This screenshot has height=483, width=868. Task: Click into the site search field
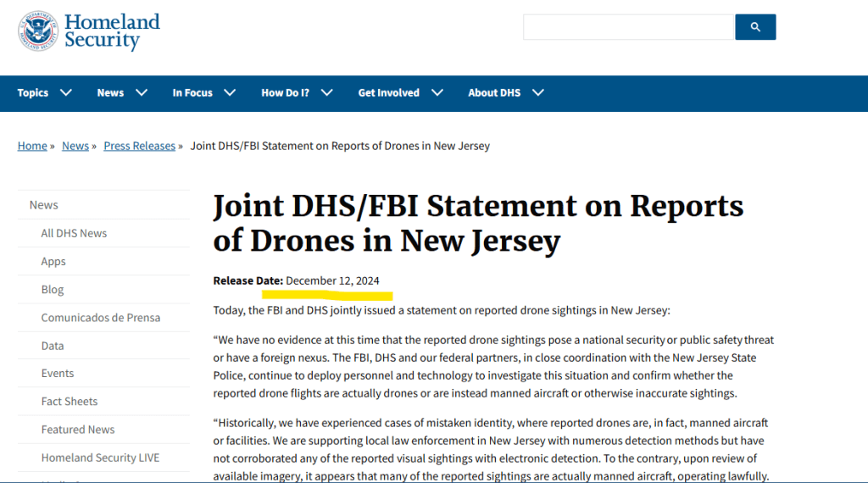[628, 27]
